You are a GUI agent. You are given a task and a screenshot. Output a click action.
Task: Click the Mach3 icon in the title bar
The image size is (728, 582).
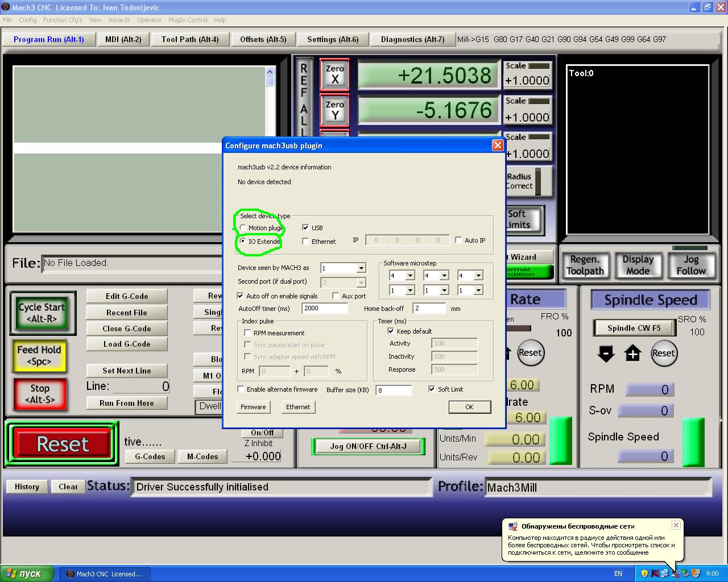pyautogui.click(x=6, y=7)
